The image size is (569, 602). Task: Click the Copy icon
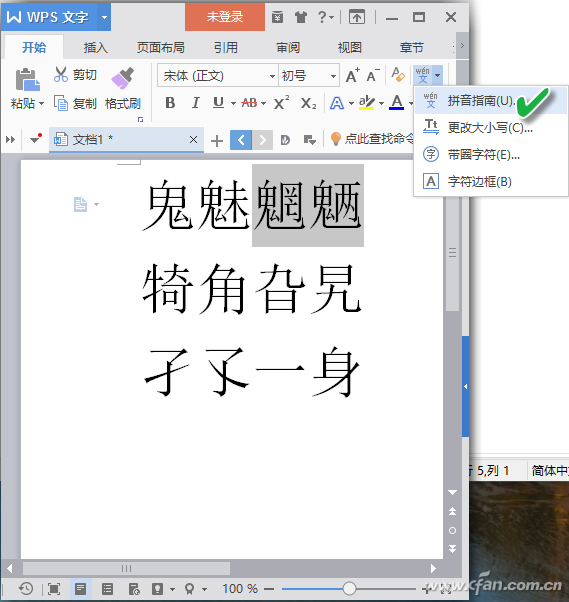(61, 103)
